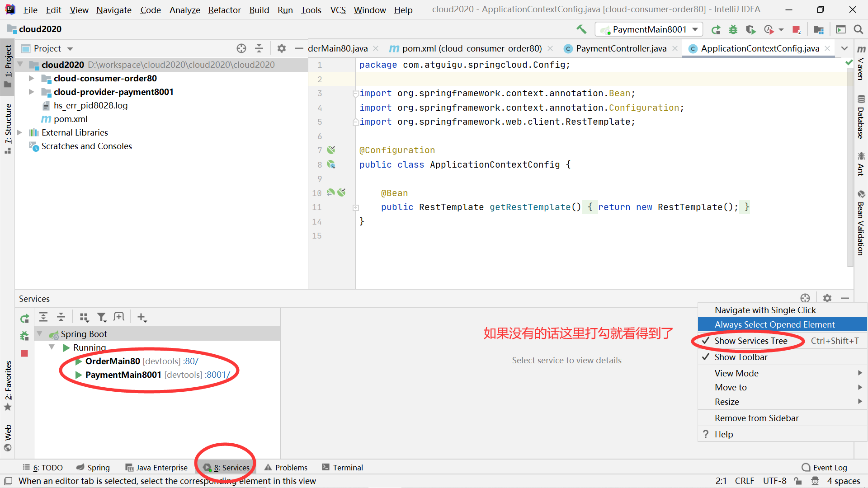Open the View Mode submenu
This screenshot has width=868, height=488.
736,372
